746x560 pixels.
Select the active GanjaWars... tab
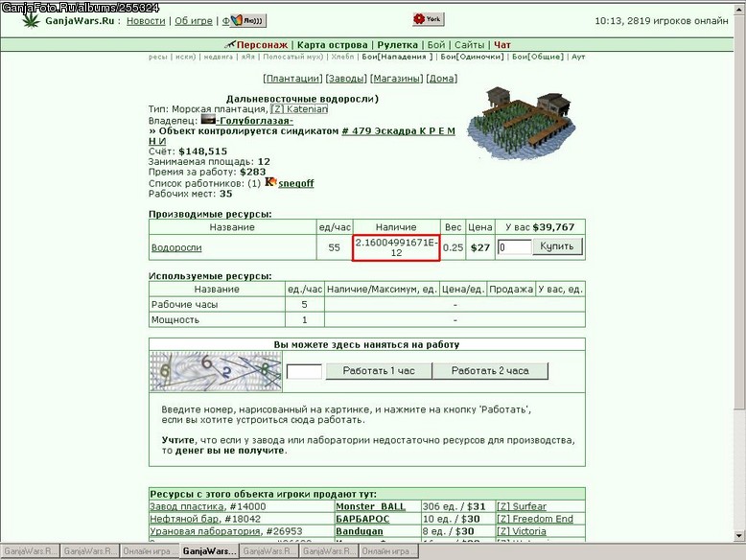(x=209, y=551)
